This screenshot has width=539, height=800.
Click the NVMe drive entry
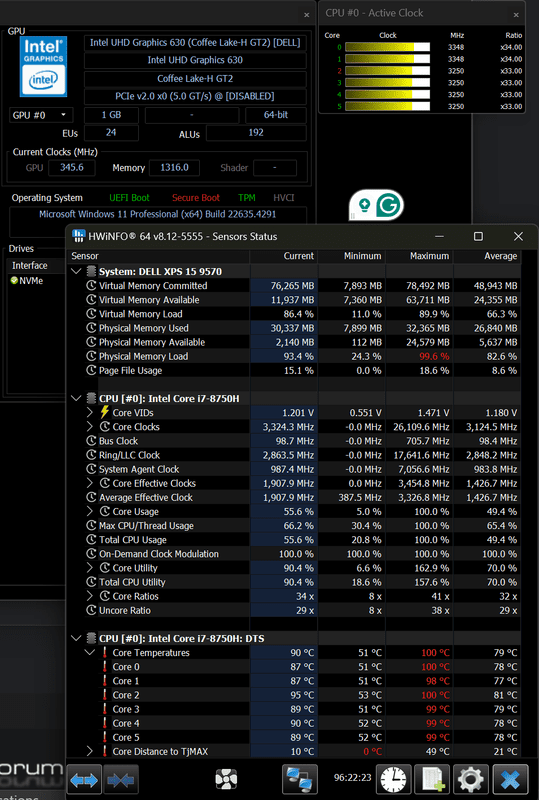coord(31,280)
